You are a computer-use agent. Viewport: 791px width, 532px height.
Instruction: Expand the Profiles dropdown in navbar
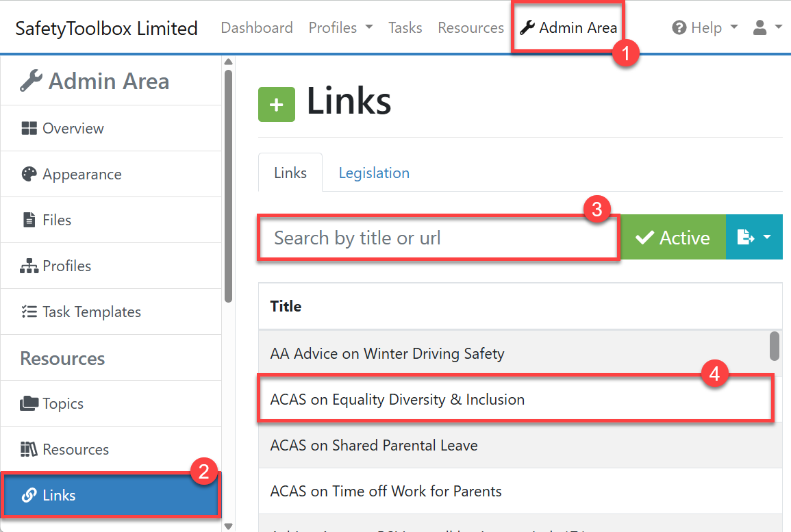[340, 28]
